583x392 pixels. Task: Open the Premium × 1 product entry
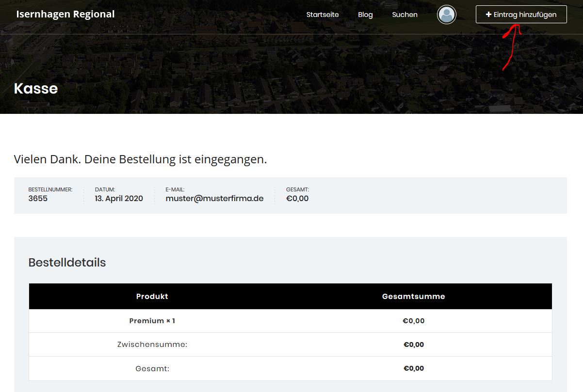click(x=152, y=321)
